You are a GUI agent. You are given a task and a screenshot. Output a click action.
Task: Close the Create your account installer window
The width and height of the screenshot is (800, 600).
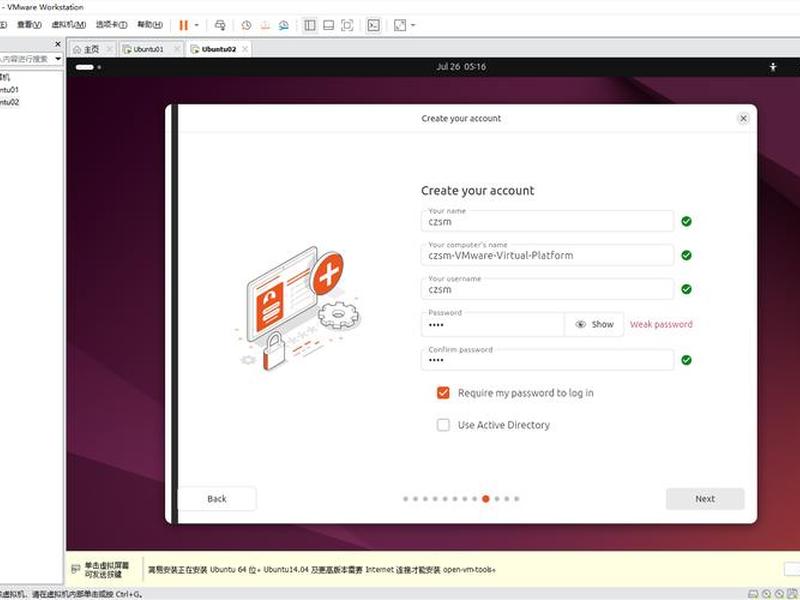click(x=743, y=118)
